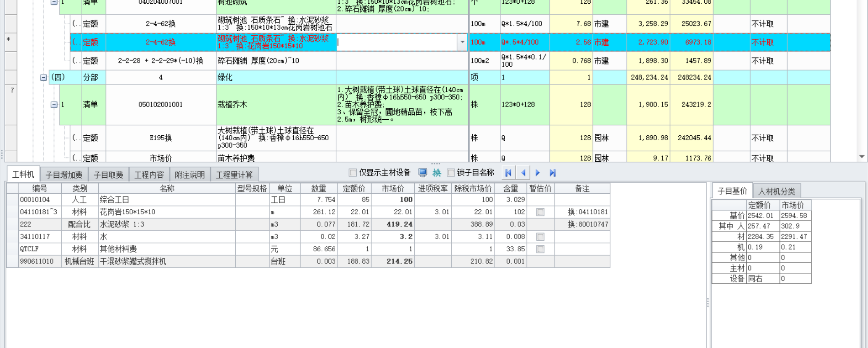Go to previous record arrow
868x348 pixels.
pos(523,173)
